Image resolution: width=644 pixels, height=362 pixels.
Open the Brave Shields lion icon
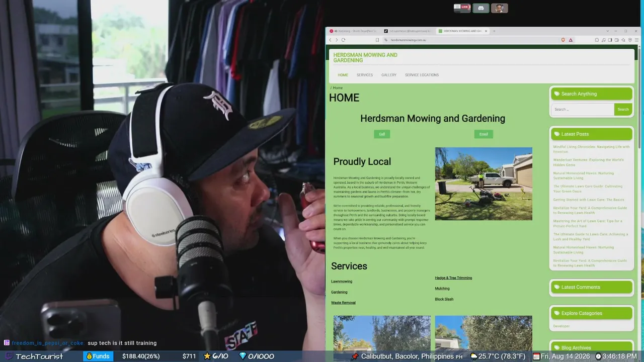563,40
